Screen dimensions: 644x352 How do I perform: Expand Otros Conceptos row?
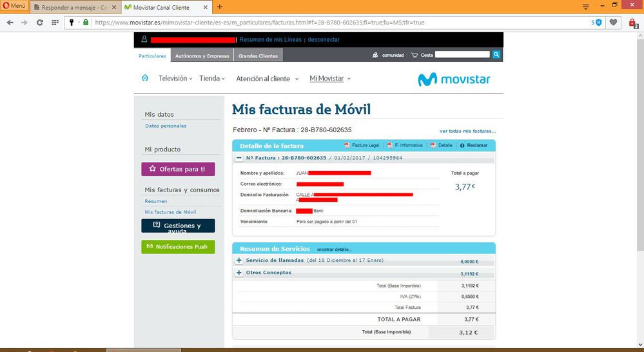pyautogui.click(x=239, y=273)
